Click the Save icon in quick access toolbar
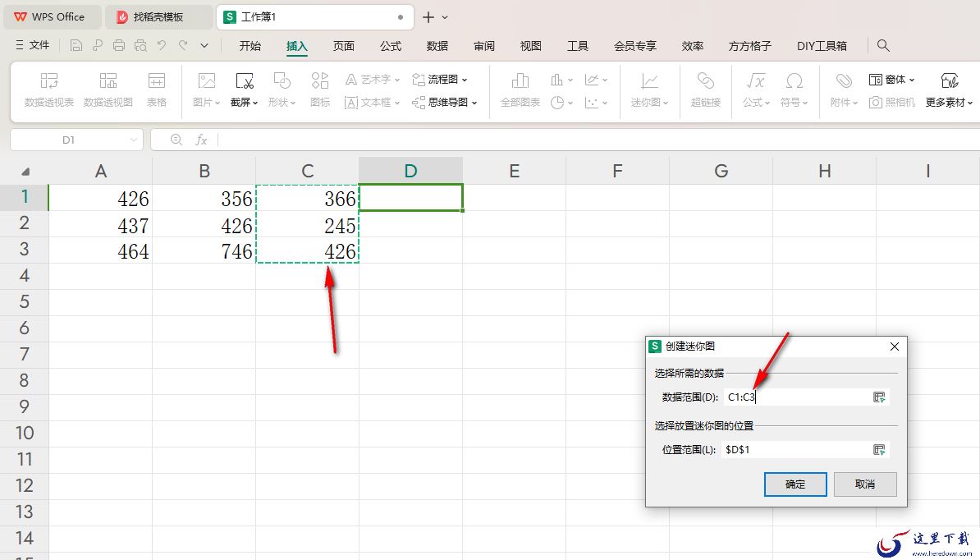Screen dimensions: 980x560 [x=76, y=45]
